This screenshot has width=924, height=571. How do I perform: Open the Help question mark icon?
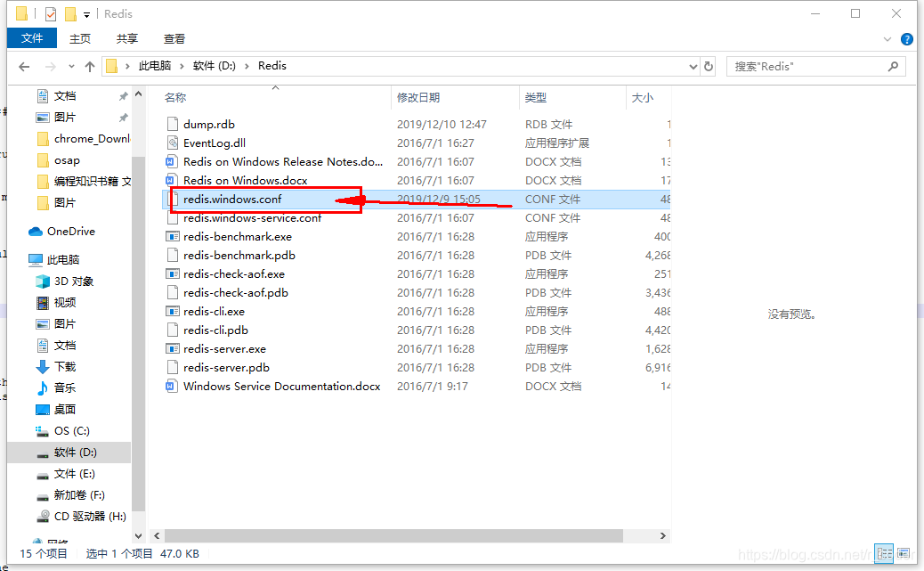907,39
